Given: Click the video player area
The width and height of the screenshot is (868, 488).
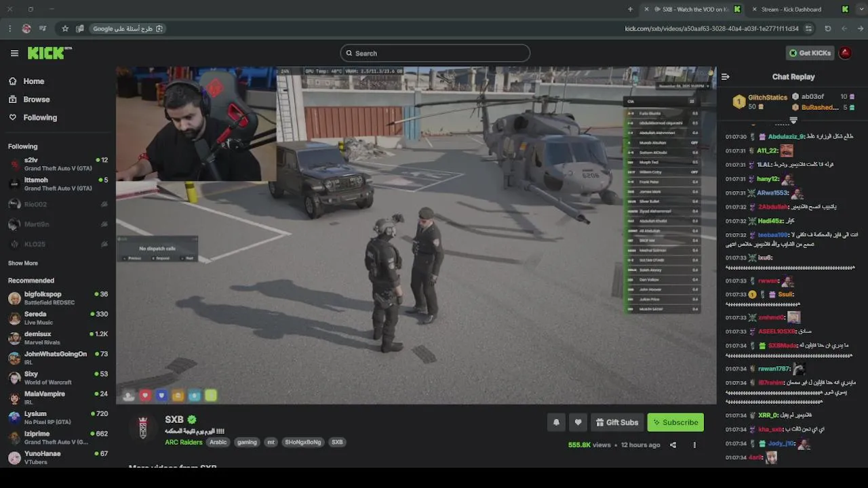Looking at the screenshot, I should point(416,235).
